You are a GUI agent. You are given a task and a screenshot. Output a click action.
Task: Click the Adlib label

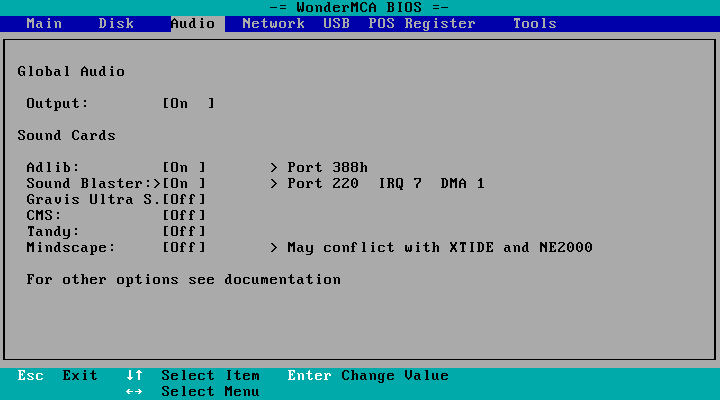[x=53, y=167]
